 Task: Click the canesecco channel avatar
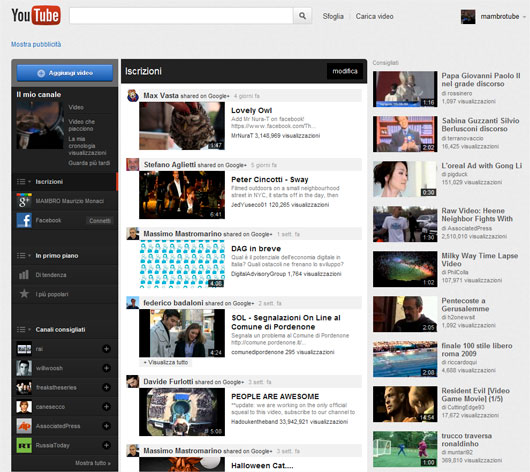tap(24, 406)
